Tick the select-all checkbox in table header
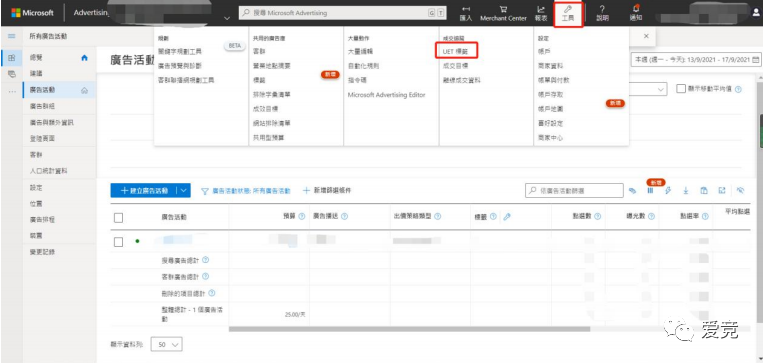Image resolution: width=763 pixels, height=363 pixels. [x=118, y=217]
